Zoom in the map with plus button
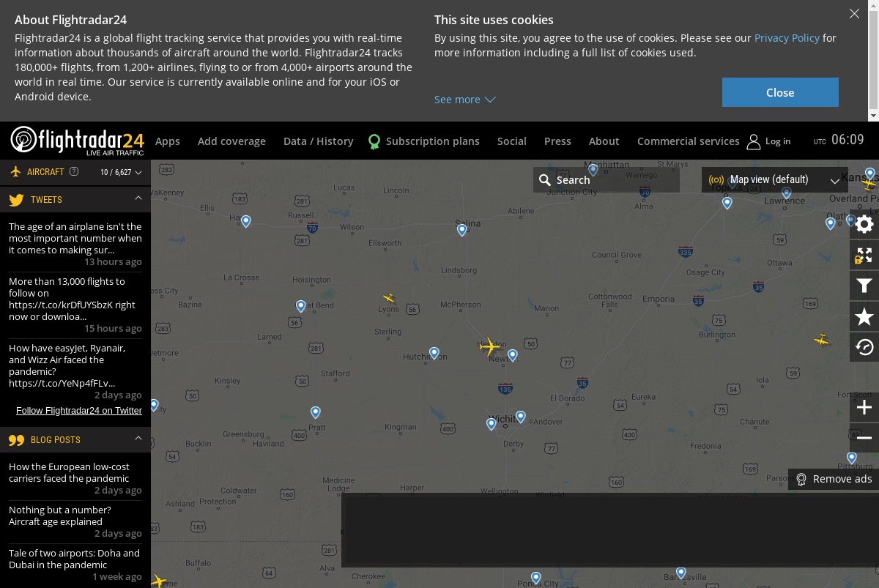The width and height of the screenshot is (879, 588). tap(864, 407)
